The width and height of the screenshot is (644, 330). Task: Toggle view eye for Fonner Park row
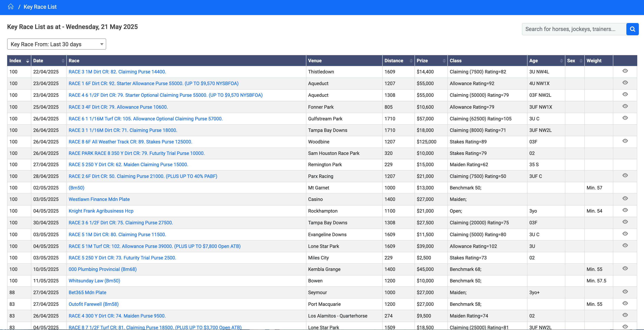click(625, 106)
